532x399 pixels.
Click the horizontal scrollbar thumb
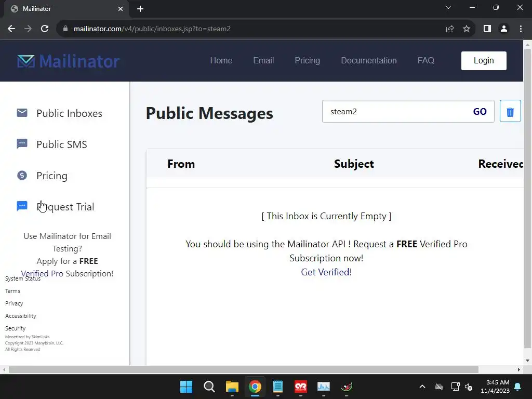pos(244,369)
